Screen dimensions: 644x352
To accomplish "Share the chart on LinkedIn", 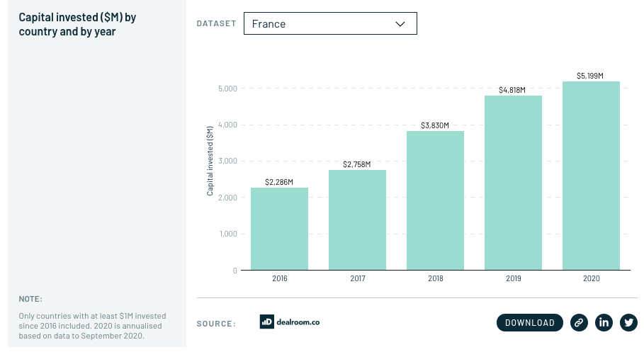I will point(604,322).
